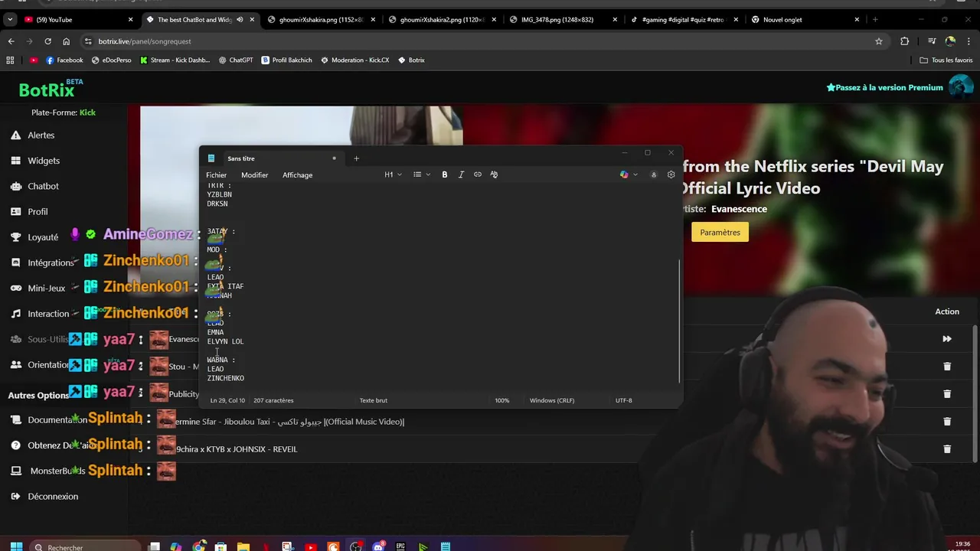Open Chrome tab search dropdown
This screenshot has width=980, height=551.
(11, 20)
